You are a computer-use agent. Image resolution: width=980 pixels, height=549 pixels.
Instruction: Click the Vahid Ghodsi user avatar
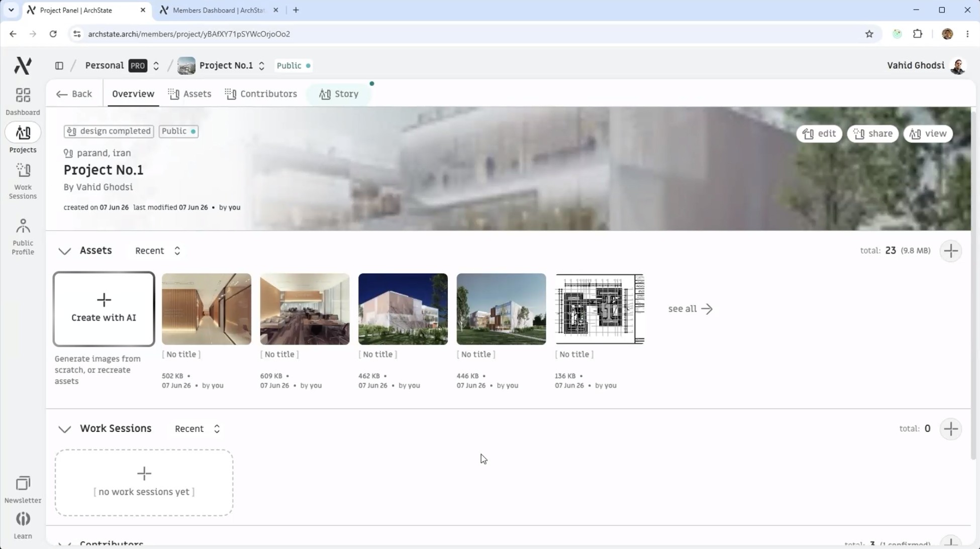(958, 66)
